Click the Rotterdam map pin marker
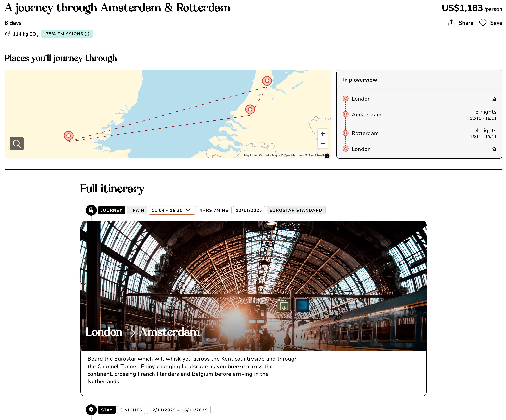Image resolution: width=506 pixels, height=420 pixels. (250, 109)
